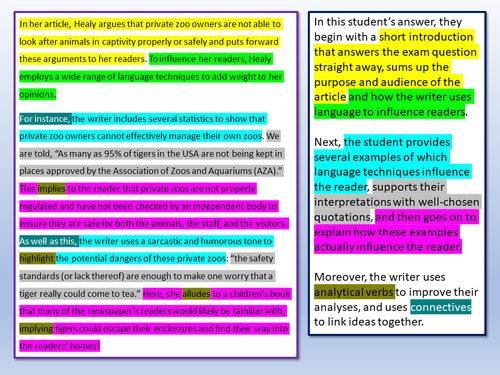Click grey 'interpretations with well-chosen' line
This screenshot has height=375, width=500.
pos(397,202)
